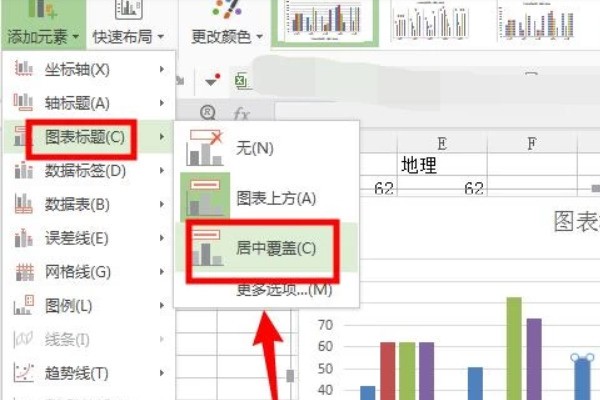
Task: Choose 居中覆盖(C) title option
Action: [266, 248]
